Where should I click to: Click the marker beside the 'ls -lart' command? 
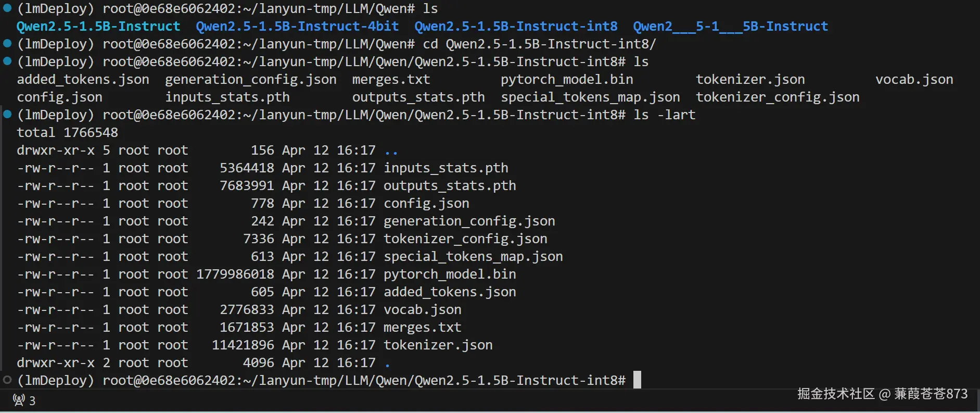[x=7, y=114]
